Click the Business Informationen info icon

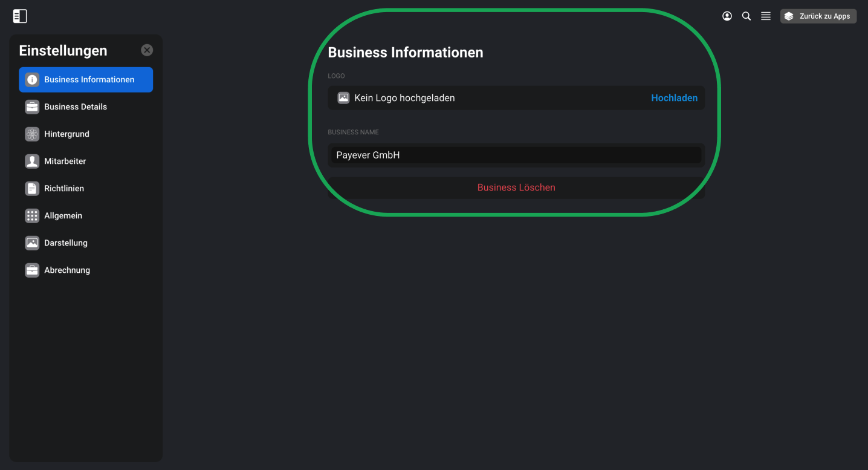(32, 80)
